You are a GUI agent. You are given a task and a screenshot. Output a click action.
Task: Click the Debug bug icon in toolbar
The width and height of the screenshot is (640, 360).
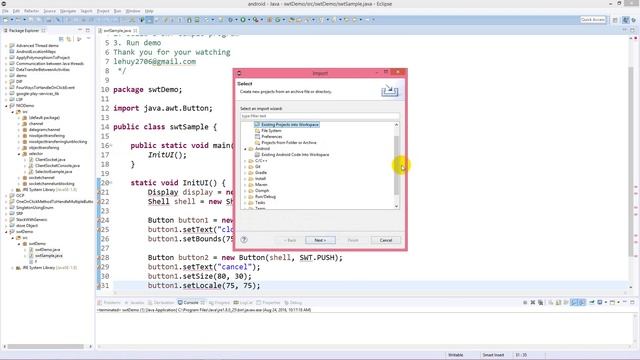(x=231, y=20)
